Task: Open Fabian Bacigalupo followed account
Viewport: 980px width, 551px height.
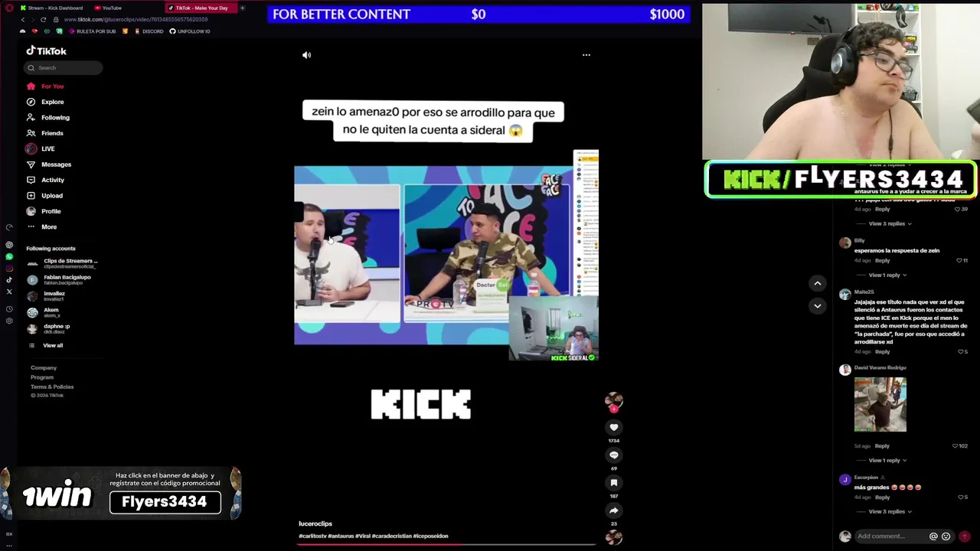Action: coord(60,279)
